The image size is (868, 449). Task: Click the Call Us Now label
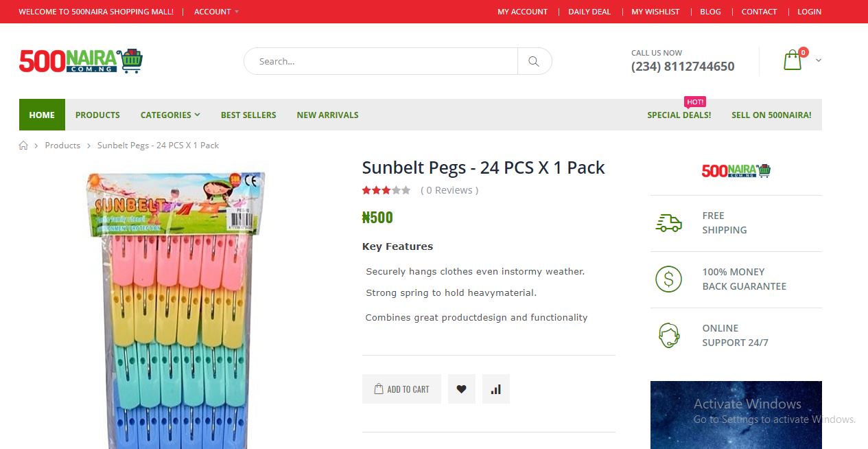pos(657,53)
